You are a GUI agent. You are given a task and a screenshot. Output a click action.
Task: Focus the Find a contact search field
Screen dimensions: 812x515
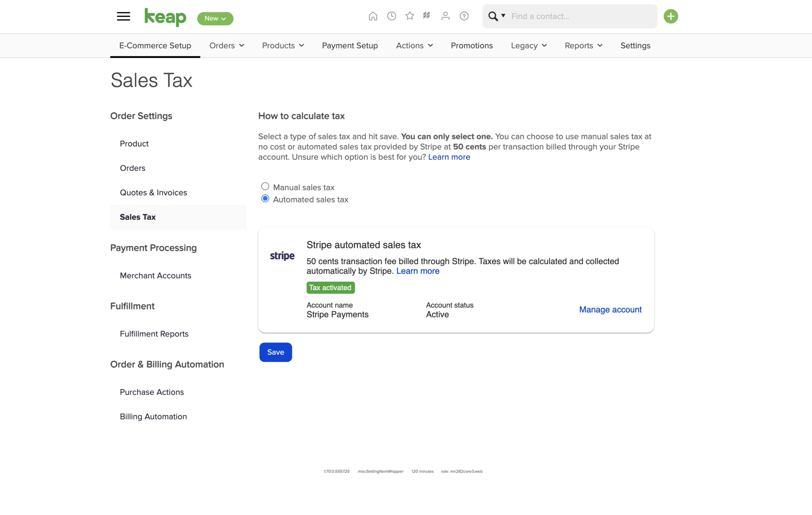pos(581,16)
